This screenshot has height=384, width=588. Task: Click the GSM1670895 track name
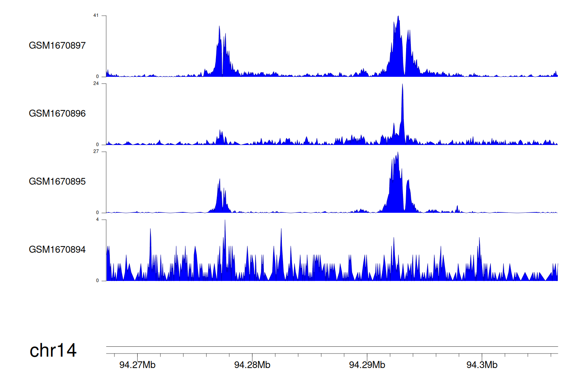click(57, 181)
